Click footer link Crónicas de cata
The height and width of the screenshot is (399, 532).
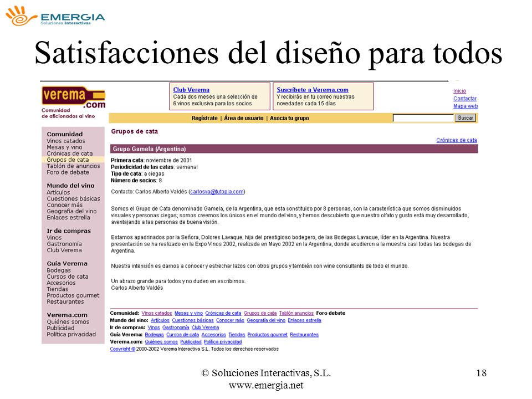pos(223,313)
